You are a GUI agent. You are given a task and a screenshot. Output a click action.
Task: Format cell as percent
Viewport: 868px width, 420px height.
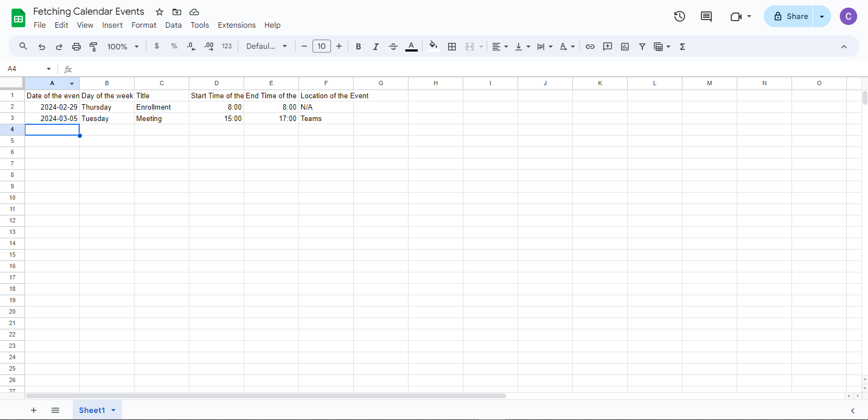[x=174, y=46]
